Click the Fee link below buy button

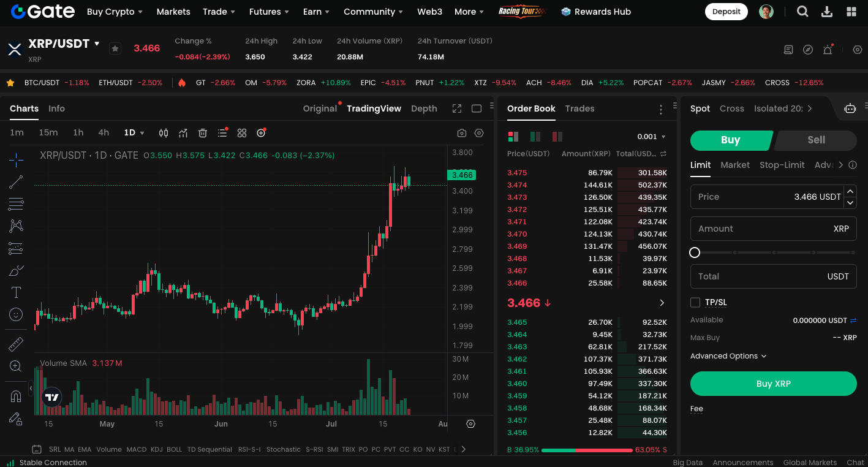[696, 409]
